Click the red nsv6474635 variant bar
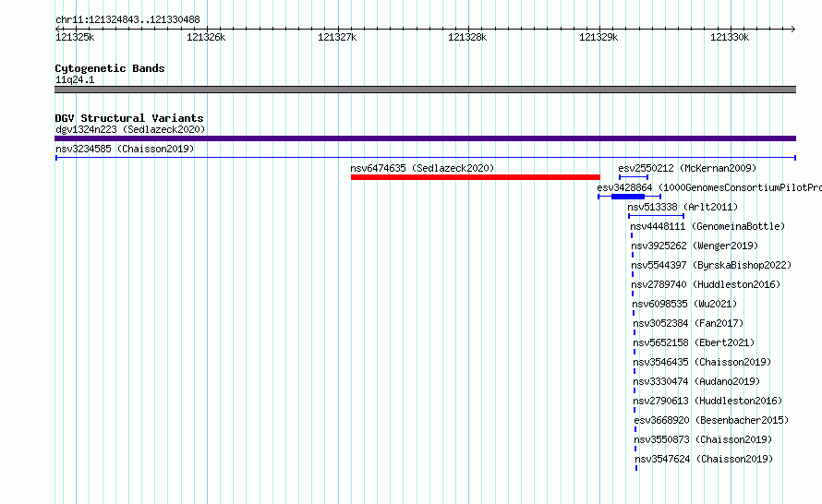The width and height of the screenshot is (822, 504). (x=476, y=177)
